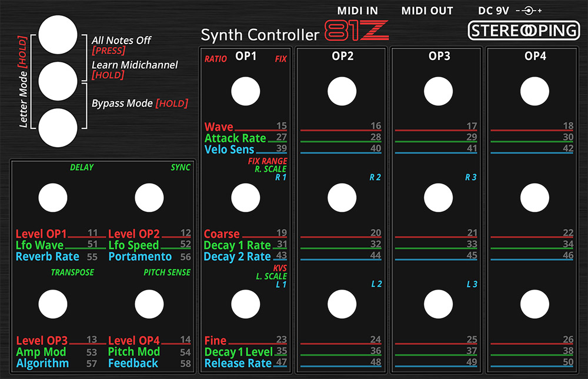This screenshot has width=588, height=379.
Task: Click the Learn Midichannel label
Action: (135, 65)
